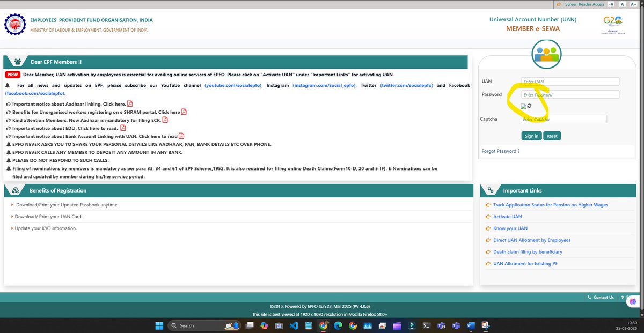Open PDF for Aadhaar linking notice
Viewport: 644px width, 333px height.
coord(130,104)
